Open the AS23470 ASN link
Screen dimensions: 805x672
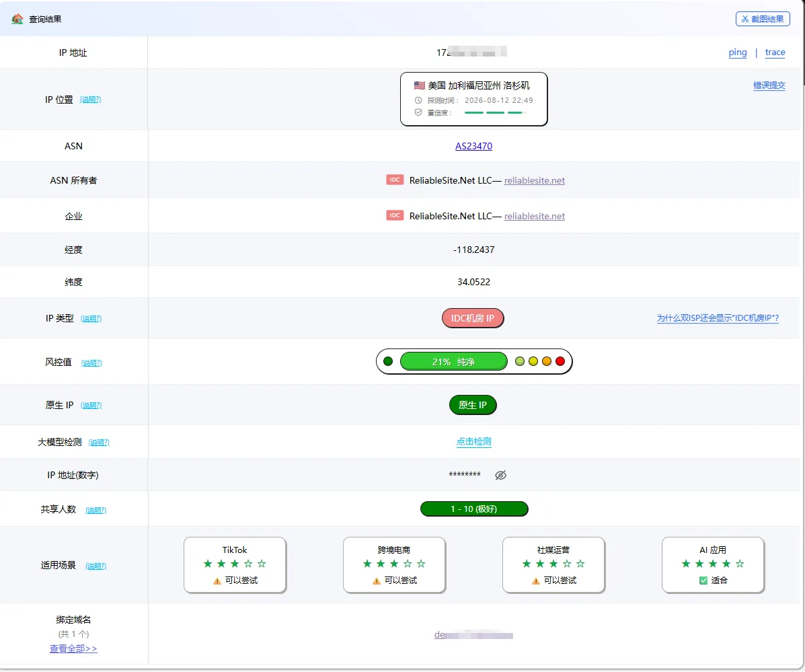click(473, 146)
